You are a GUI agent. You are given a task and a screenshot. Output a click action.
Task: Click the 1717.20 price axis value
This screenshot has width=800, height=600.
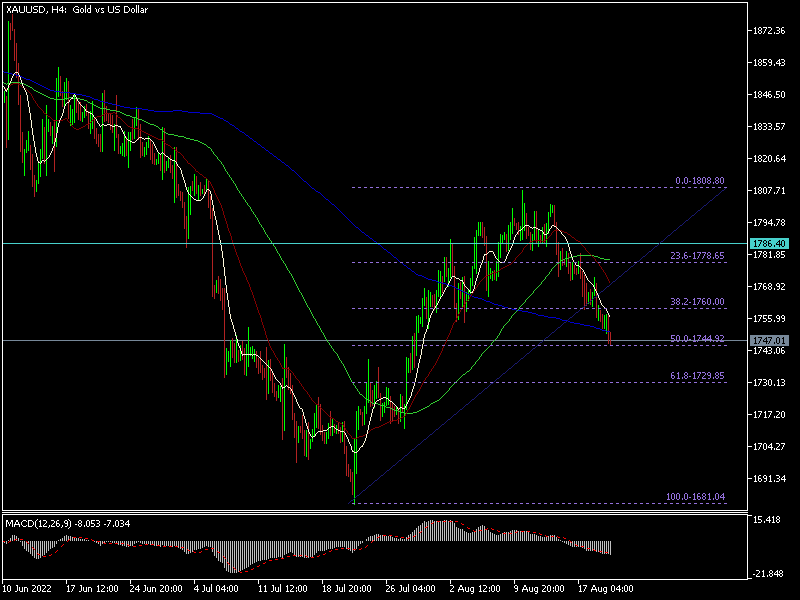(x=769, y=414)
